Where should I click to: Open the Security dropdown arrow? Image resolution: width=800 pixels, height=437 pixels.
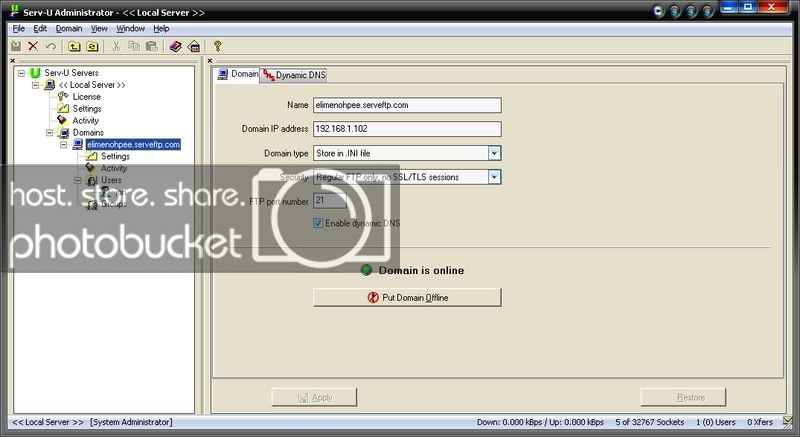click(x=494, y=177)
